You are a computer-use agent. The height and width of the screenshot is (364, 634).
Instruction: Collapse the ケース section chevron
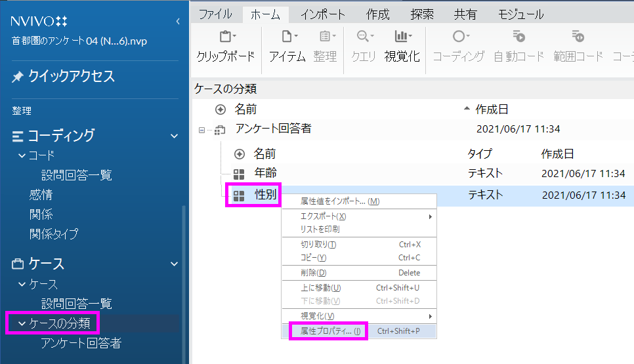pyautogui.click(x=174, y=264)
